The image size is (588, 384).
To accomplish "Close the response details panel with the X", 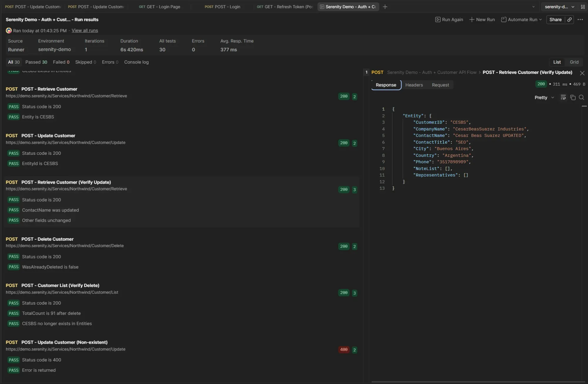I will click(x=582, y=73).
